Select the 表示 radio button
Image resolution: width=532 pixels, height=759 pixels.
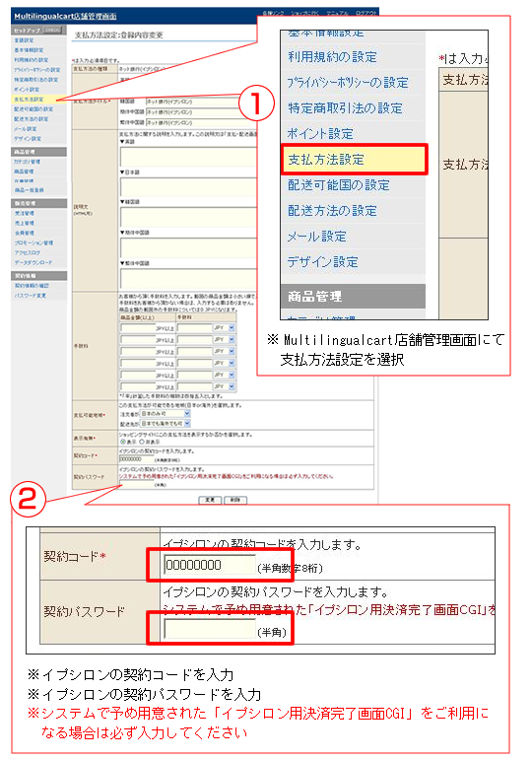pos(122,442)
